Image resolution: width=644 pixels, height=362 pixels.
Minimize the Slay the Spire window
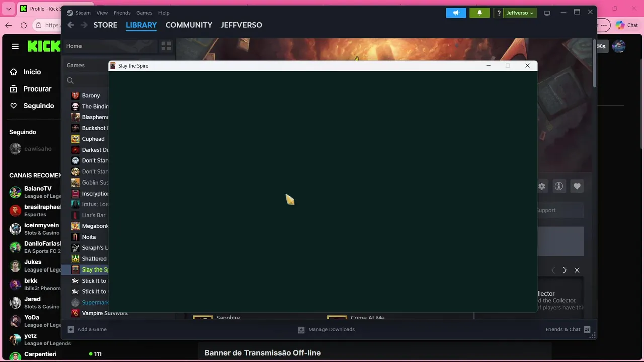click(488, 66)
